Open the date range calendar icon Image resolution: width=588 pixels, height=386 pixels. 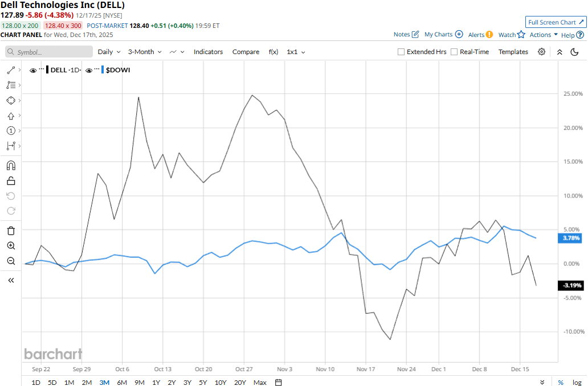278,382
